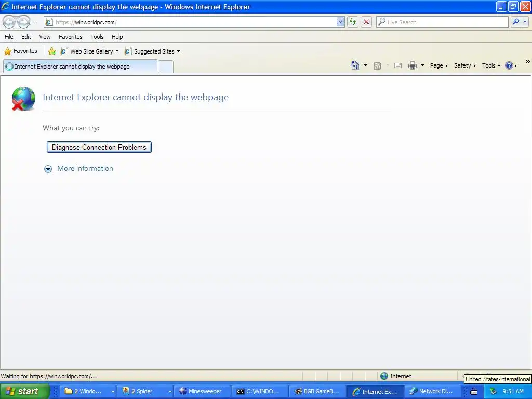Click the Forward navigation arrow
Screen dimensions: 532x399
tap(23, 22)
